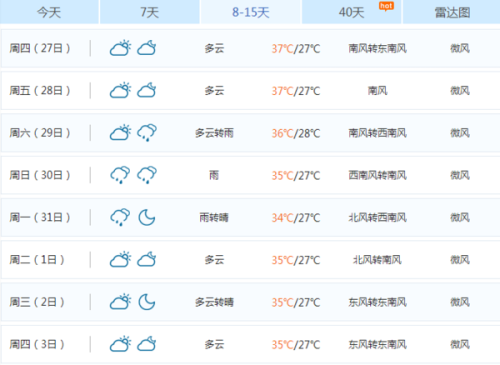Image resolution: width=500 pixels, height=365 pixels.
Task: Click 微风 wind level for 周四 3日
Action: pos(460,344)
